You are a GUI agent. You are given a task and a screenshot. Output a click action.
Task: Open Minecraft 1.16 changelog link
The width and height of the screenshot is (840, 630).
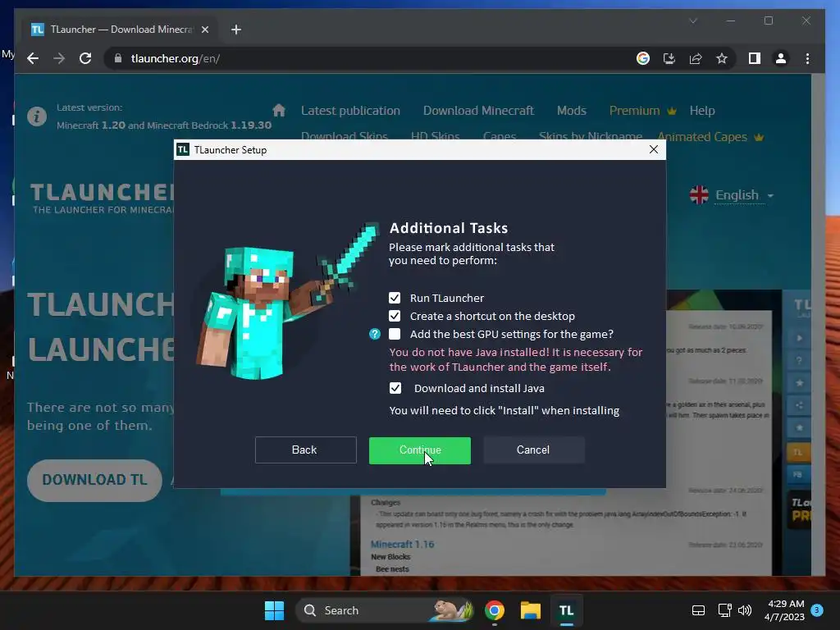(x=402, y=544)
